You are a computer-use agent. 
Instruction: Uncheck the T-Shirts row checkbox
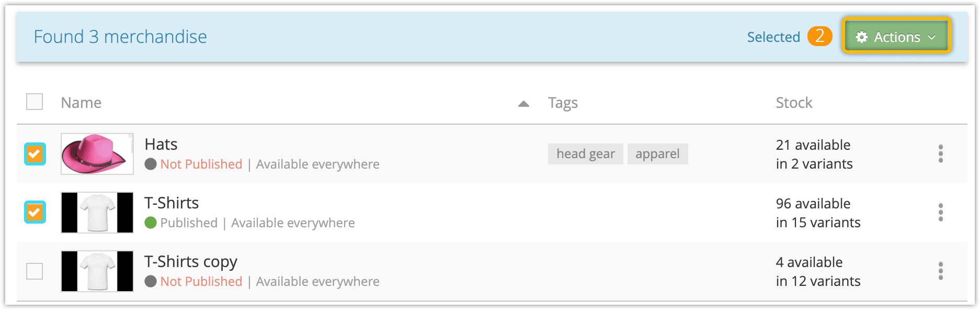[35, 212]
